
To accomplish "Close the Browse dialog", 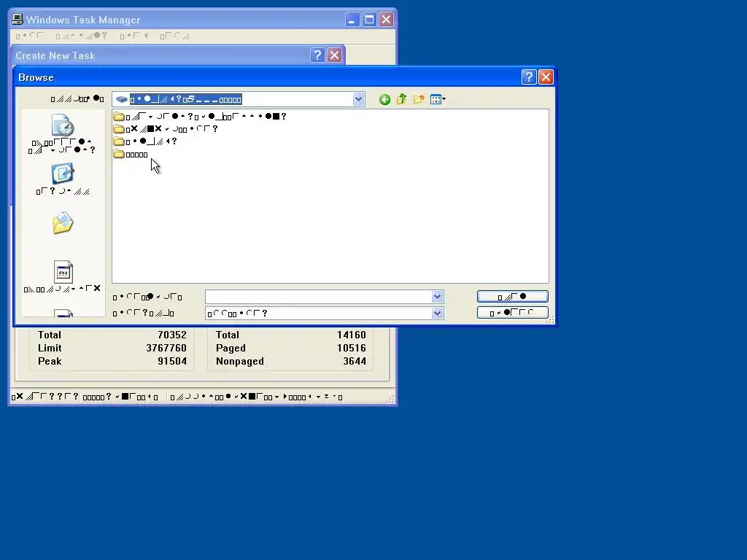I will [546, 77].
